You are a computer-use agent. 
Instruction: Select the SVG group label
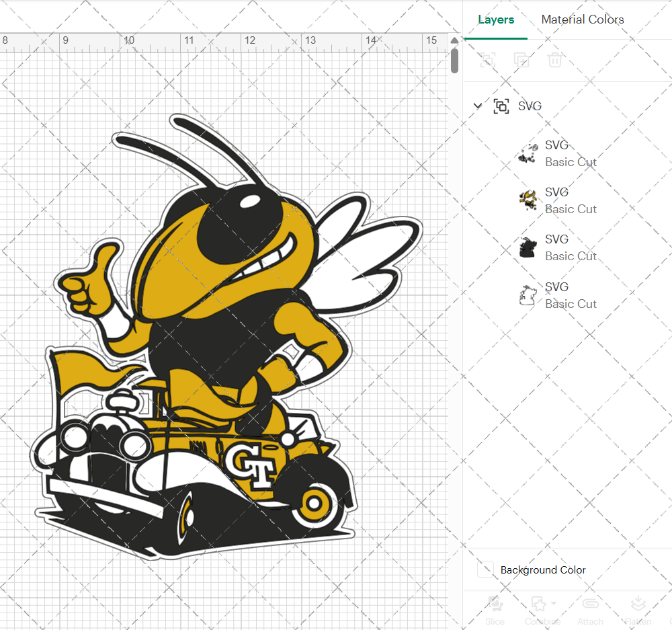tap(530, 106)
